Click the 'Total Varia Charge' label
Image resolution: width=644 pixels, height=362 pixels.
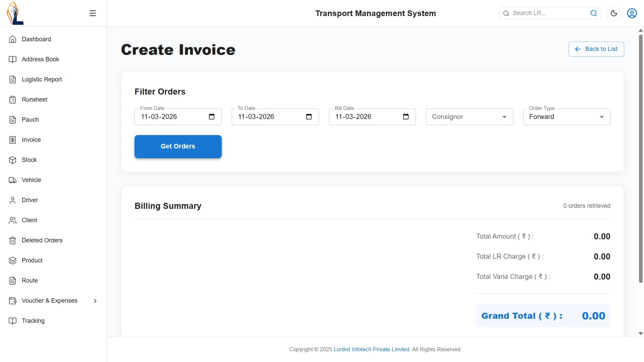click(513, 277)
